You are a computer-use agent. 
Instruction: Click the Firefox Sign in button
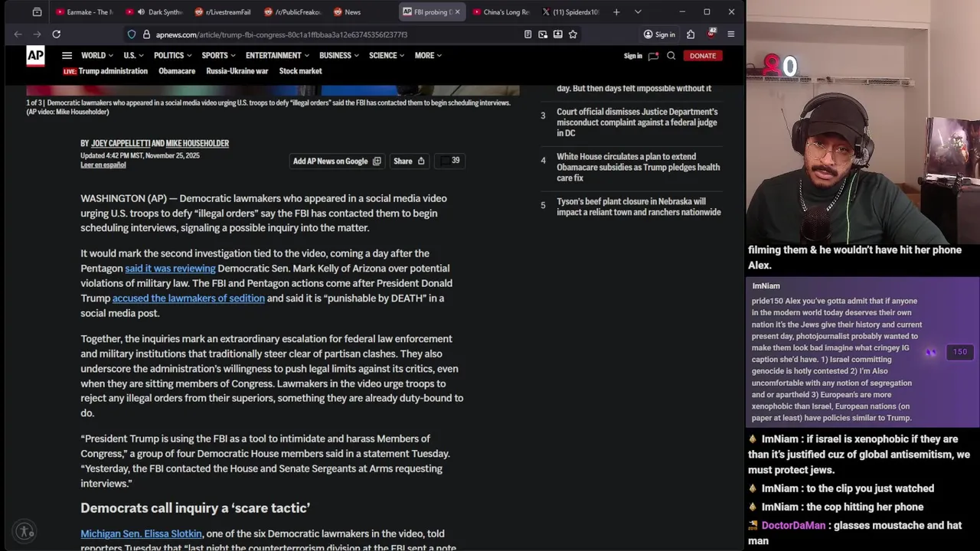(659, 34)
